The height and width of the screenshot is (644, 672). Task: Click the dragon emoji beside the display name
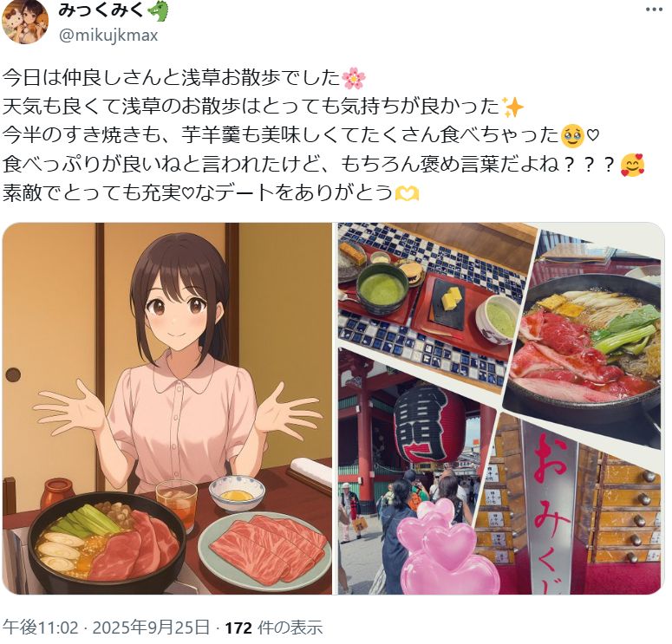157,11
